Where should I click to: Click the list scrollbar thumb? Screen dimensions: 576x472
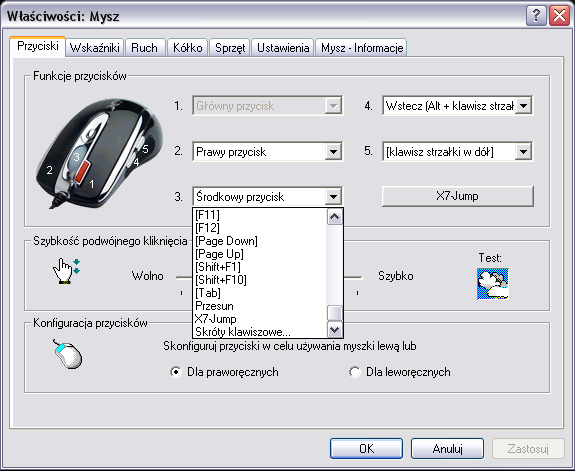pyautogui.click(x=335, y=313)
